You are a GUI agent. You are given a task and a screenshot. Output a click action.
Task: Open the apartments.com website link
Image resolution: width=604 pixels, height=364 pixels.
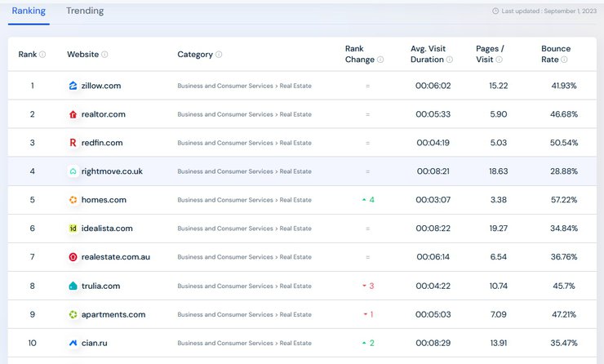(x=113, y=314)
